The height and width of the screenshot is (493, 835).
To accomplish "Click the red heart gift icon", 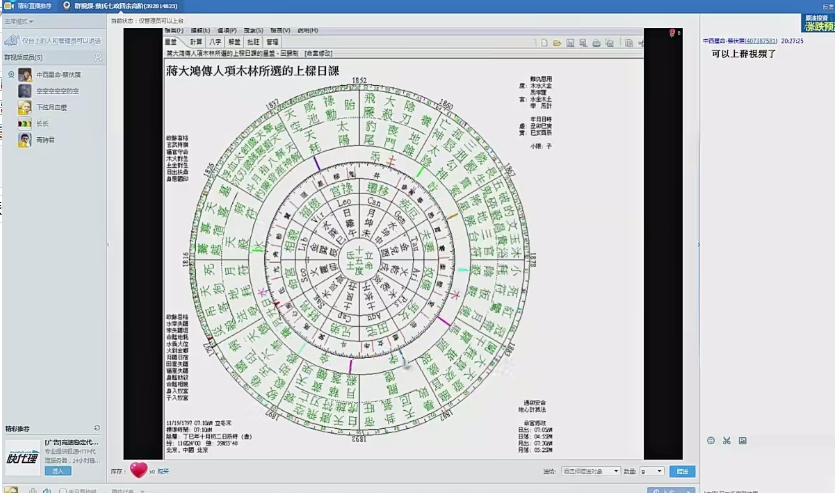I will click(138, 470).
